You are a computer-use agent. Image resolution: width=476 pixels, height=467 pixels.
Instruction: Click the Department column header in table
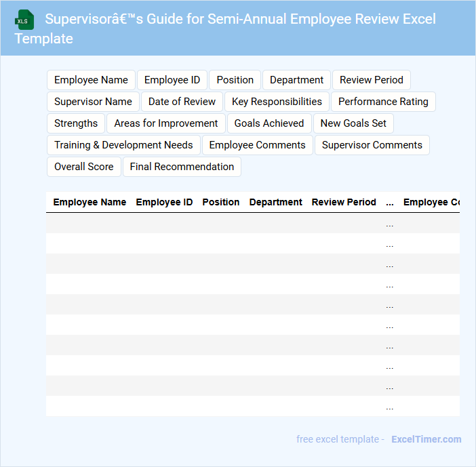pyautogui.click(x=275, y=202)
